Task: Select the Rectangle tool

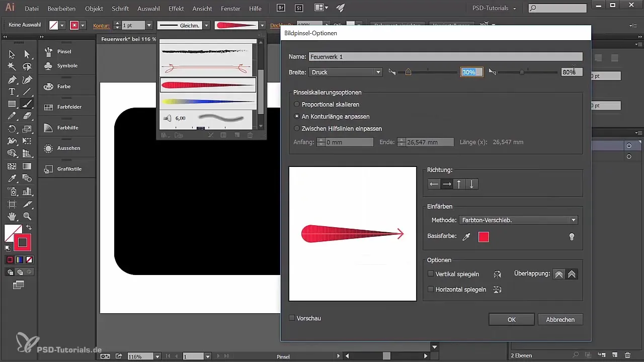Action: [12, 104]
